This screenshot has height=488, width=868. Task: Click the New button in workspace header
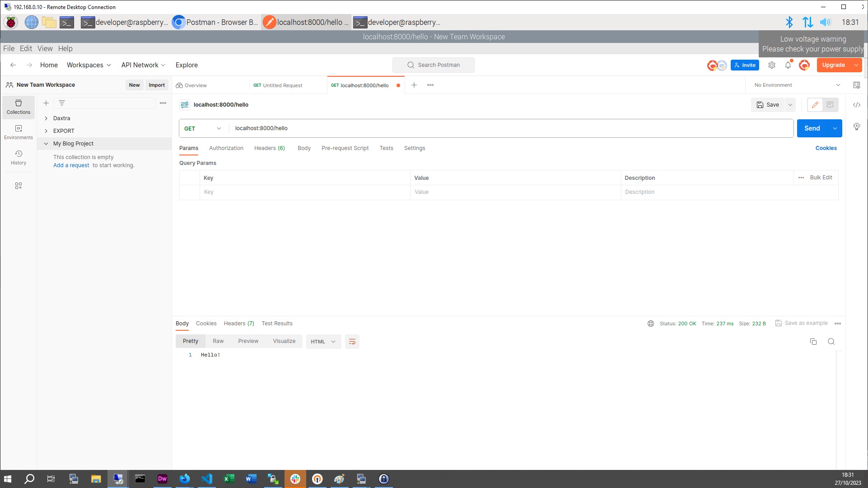[134, 85]
